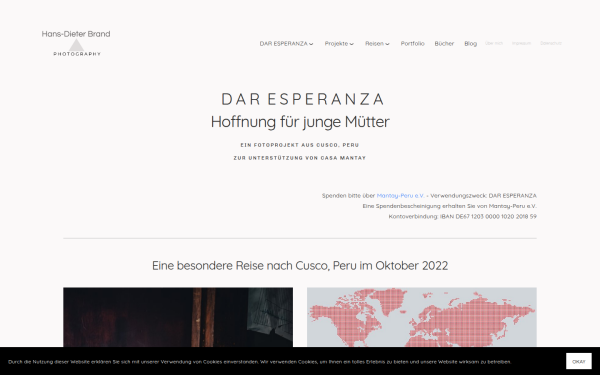
Task: Expand the DAR ESPERANZA menu chevron
Action: click(311, 44)
